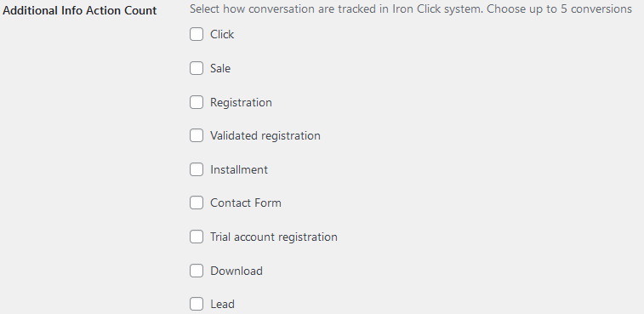The image size is (644, 314).
Task: Toggle the Validated registration checkbox
Action: tap(197, 135)
